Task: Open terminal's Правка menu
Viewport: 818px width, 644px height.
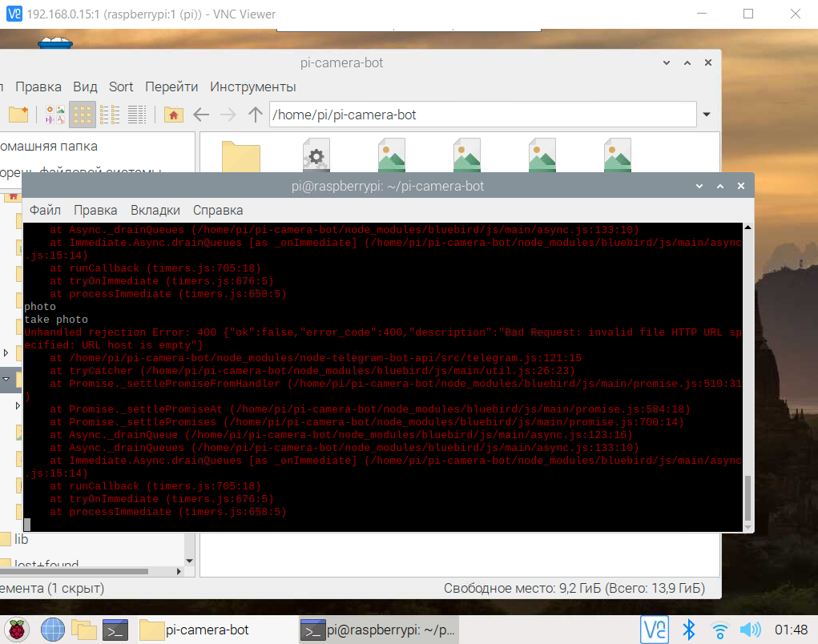Action: 95,210
